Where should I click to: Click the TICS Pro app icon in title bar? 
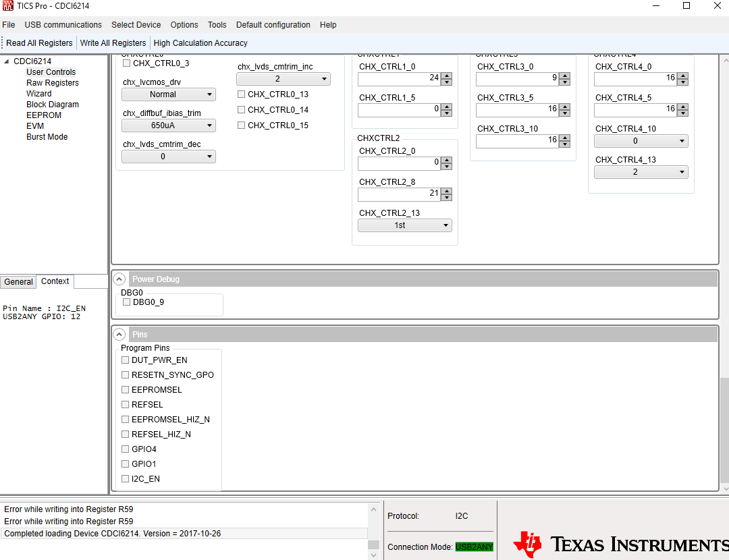coord(8,6)
